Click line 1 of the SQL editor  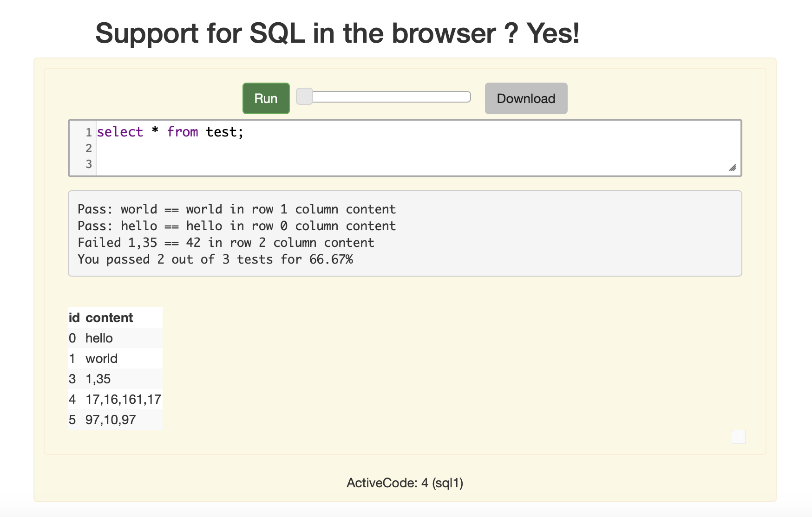(x=418, y=132)
